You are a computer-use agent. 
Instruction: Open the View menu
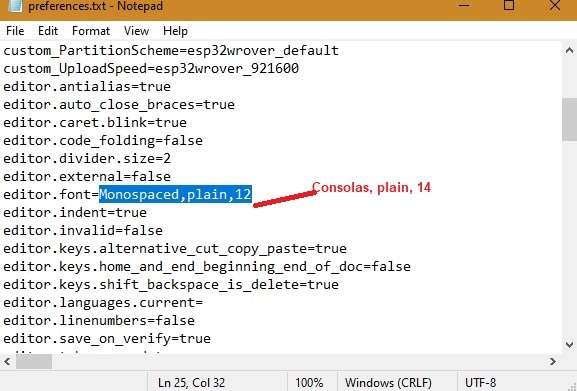(x=136, y=31)
